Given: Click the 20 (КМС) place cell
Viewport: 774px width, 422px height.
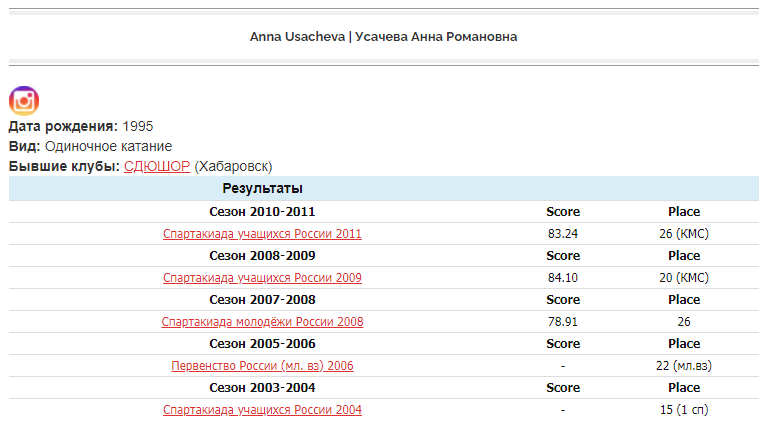Looking at the screenshot, I should pyautogui.click(x=684, y=278).
